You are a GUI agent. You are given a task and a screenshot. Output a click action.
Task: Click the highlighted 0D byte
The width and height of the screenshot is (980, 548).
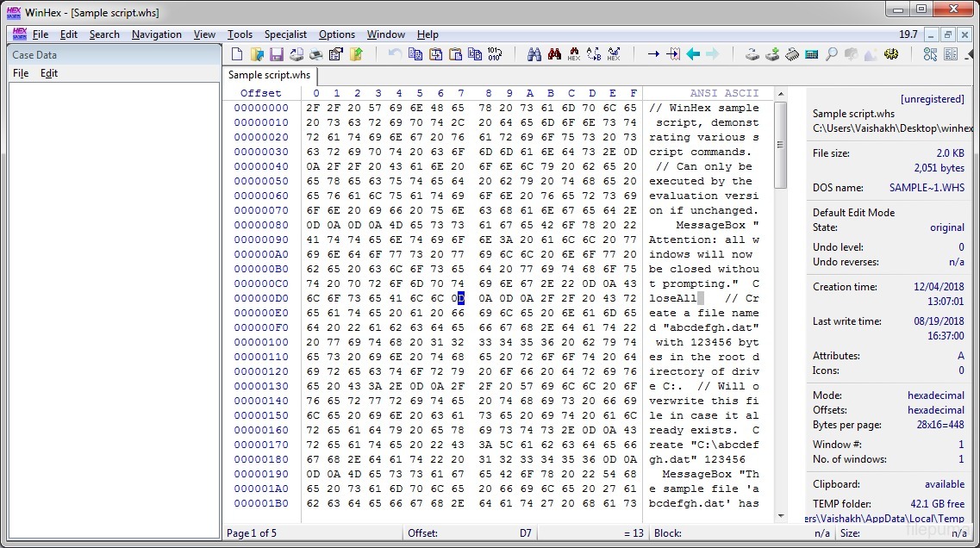pyautogui.click(x=461, y=298)
